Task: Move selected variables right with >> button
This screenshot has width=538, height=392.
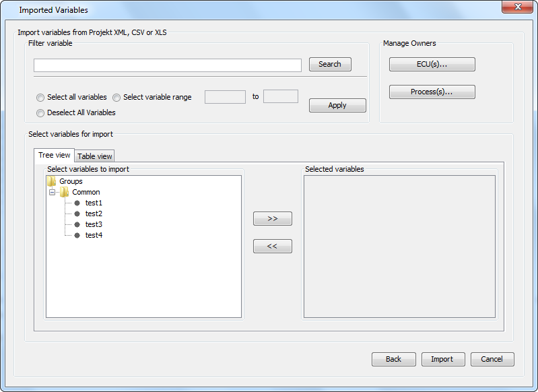Action: (x=273, y=219)
